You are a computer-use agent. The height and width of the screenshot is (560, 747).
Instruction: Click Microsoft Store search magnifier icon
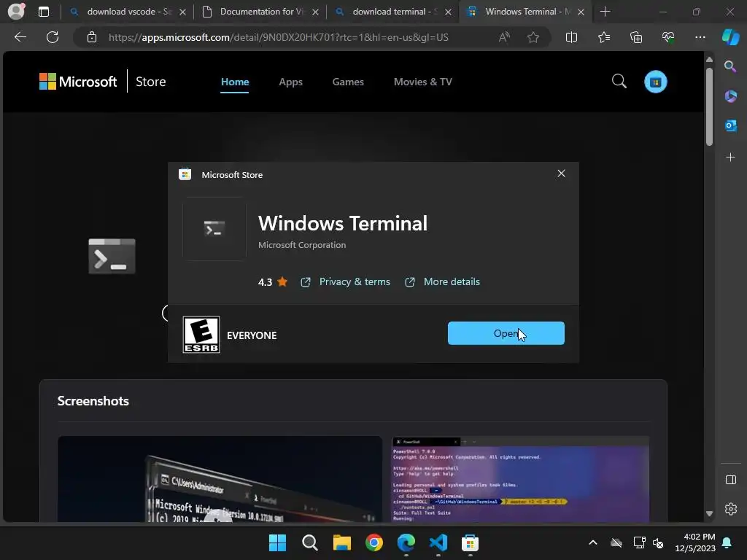[619, 82]
